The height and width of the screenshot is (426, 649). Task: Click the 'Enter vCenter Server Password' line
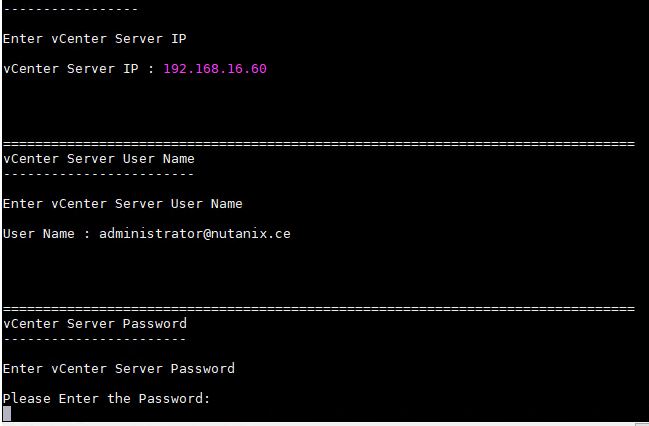click(x=119, y=368)
